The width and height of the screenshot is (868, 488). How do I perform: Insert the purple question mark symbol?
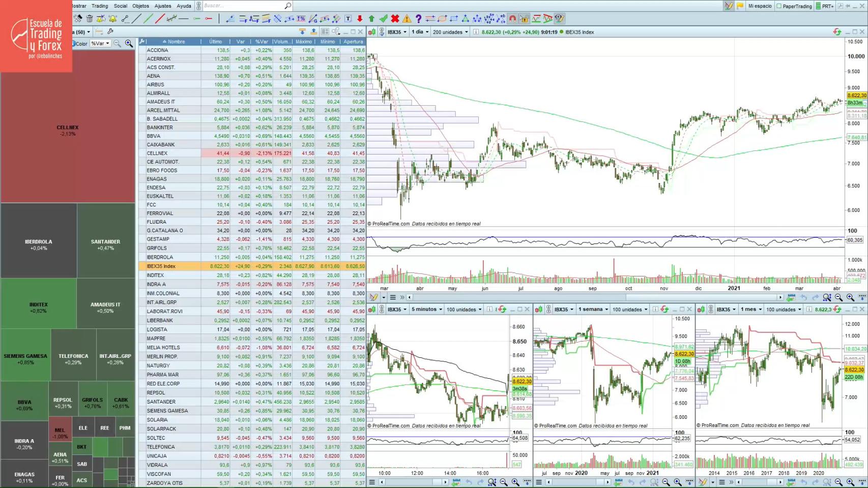(418, 19)
